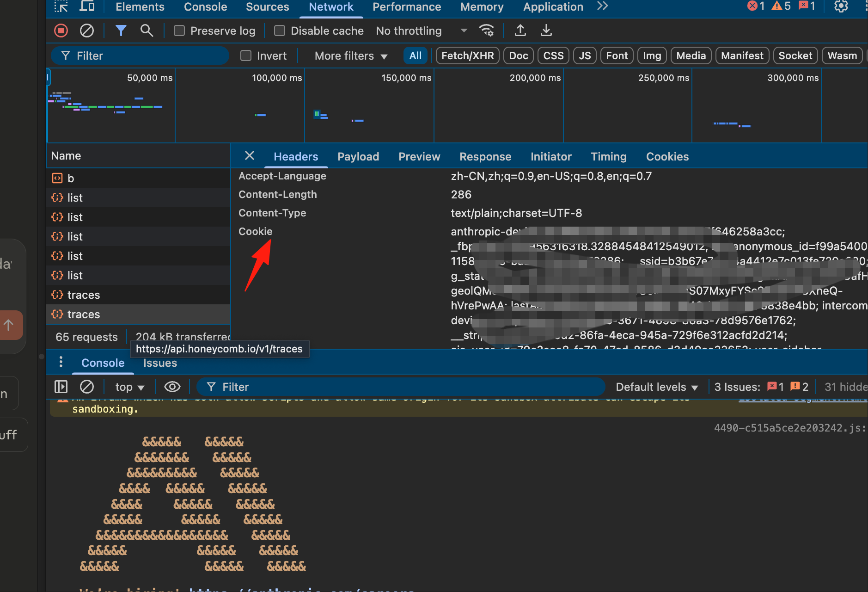The image size is (868, 592).
Task: Switch to the Payload tab
Action: [x=358, y=156]
